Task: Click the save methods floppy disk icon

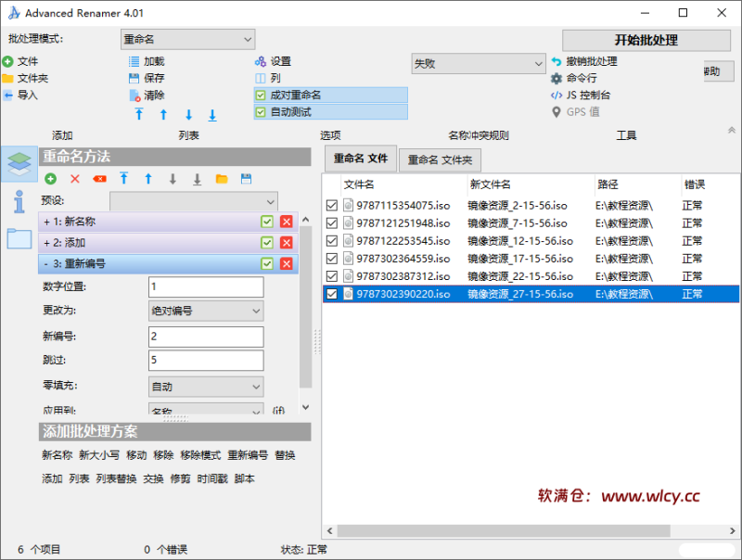Action: click(246, 179)
